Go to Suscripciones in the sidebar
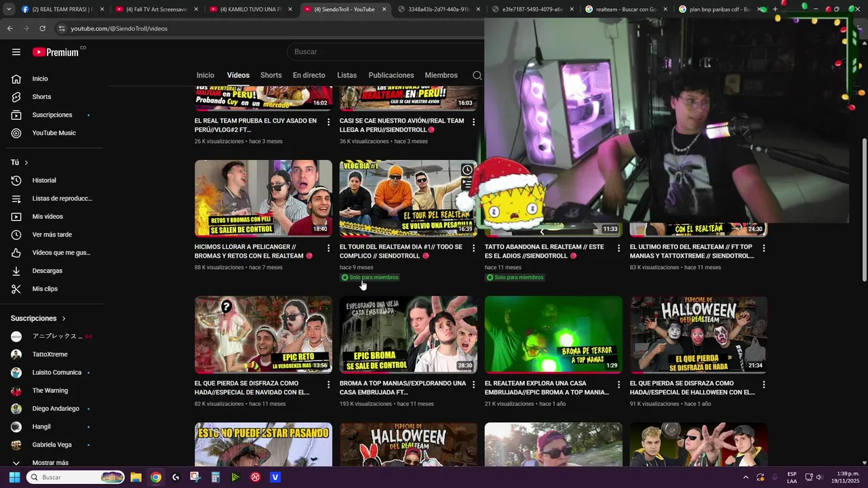The width and height of the screenshot is (868, 488). (x=52, y=115)
